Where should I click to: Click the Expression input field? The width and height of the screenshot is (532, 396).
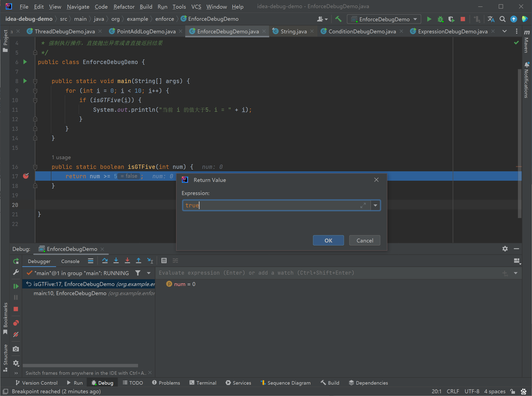coord(276,205)
